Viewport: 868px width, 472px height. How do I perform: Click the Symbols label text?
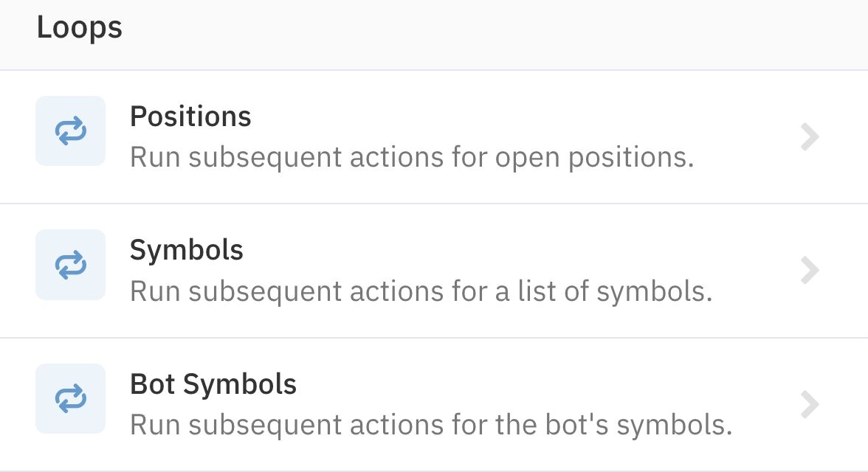pos(187,250)
